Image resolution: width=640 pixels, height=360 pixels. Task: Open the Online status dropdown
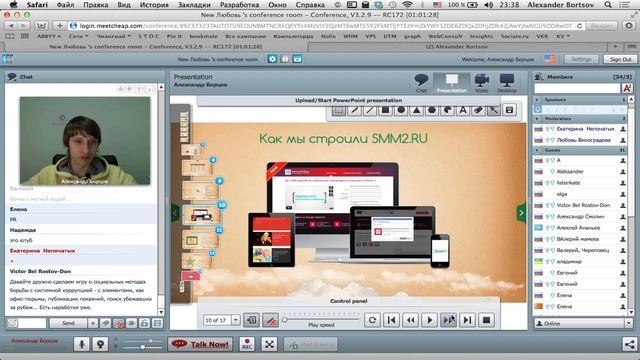[x=628, y=323]
